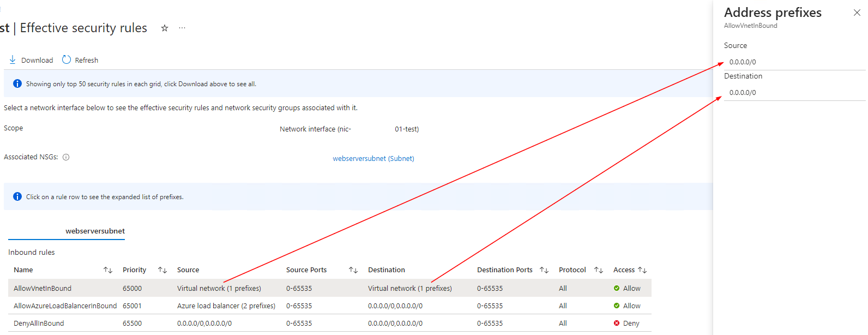
Task: Sort by Access column arrows
Action: [x=642, y=270]
